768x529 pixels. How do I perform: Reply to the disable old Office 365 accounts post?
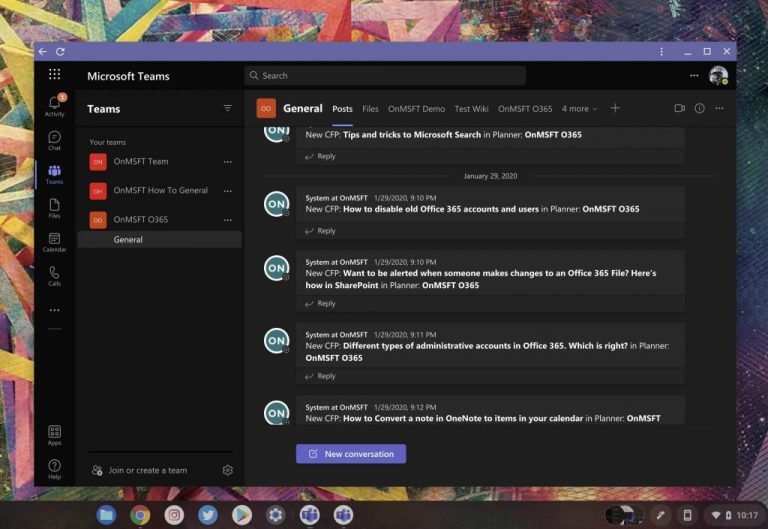[320, 231]
